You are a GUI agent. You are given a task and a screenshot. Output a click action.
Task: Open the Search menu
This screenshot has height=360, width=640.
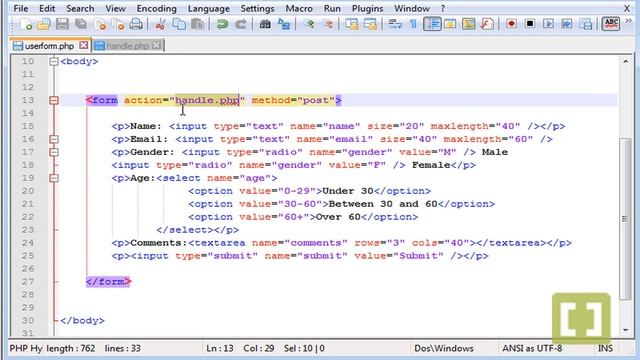tap(80, 9)
